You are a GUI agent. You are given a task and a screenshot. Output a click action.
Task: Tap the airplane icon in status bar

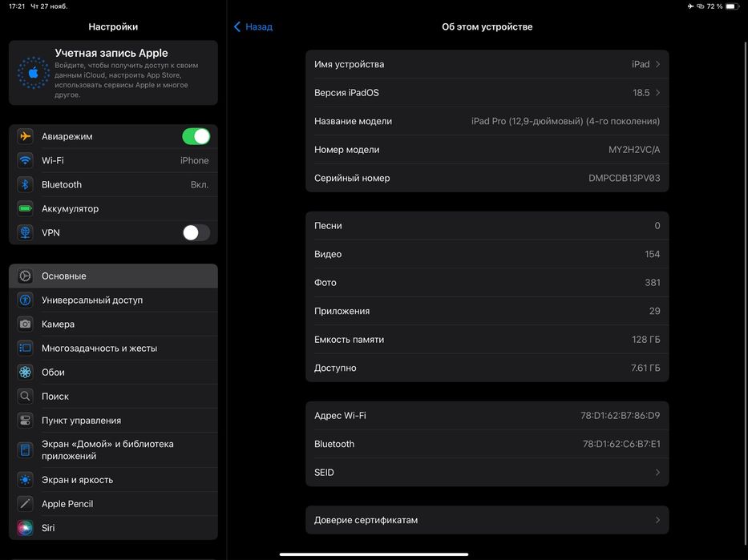coord(690,6)
